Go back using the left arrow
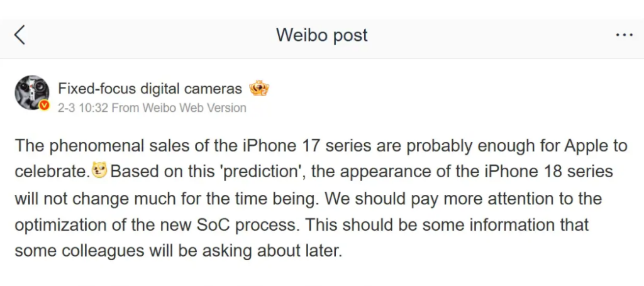 (19, 35)
